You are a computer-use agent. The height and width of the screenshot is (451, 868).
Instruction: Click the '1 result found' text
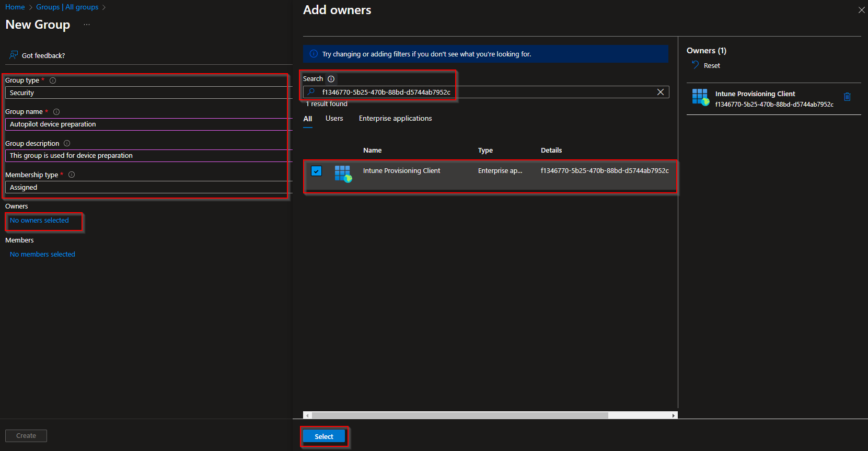point(327,104)
